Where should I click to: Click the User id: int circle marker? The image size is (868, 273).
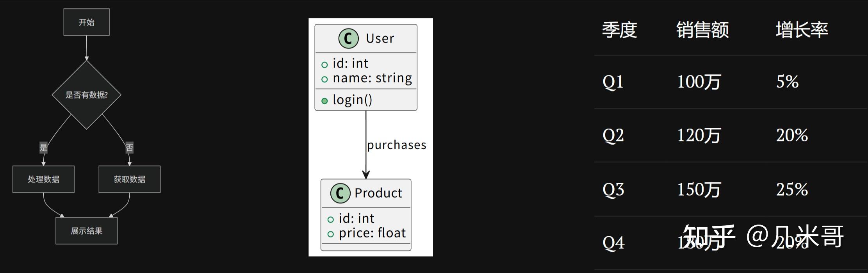tap(324, 65)
